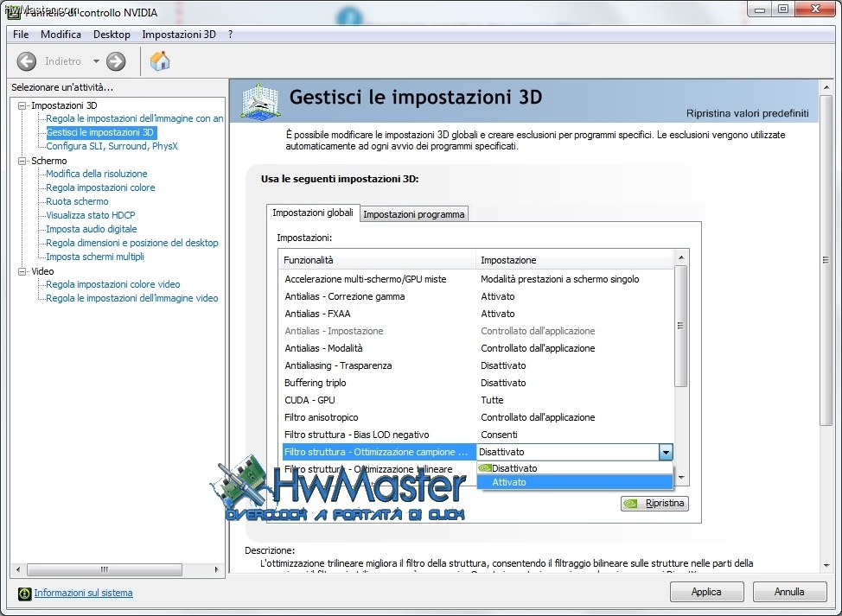Open Modifica della risoluzione
The height and width of the screenshot is (616, 842).
[97, 174]
